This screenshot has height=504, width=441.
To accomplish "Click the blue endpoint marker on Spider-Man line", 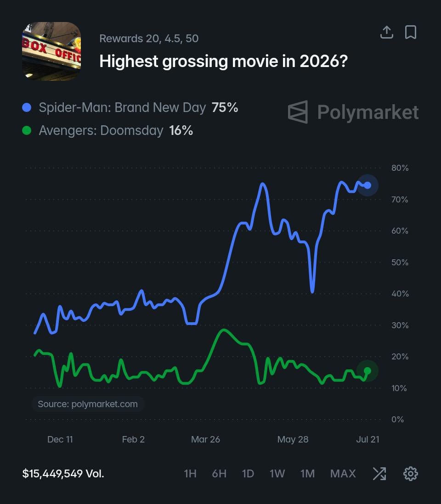I will (367, 185).
